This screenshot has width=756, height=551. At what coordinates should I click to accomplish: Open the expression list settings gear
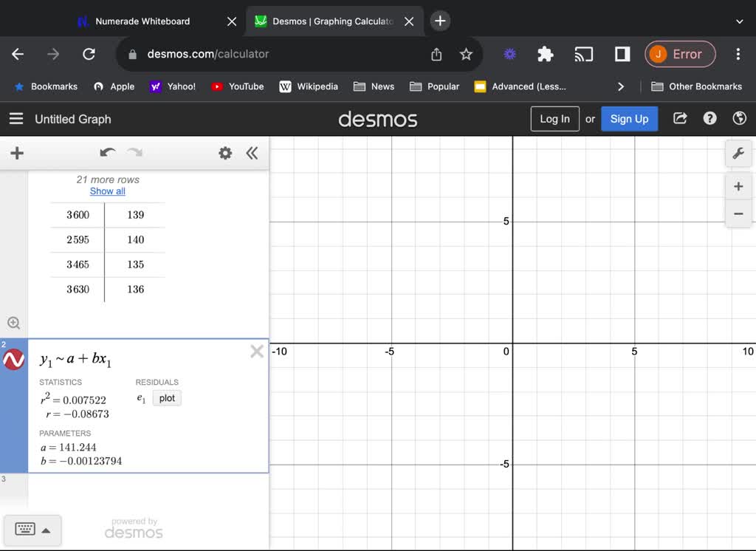tap(225, 153)
